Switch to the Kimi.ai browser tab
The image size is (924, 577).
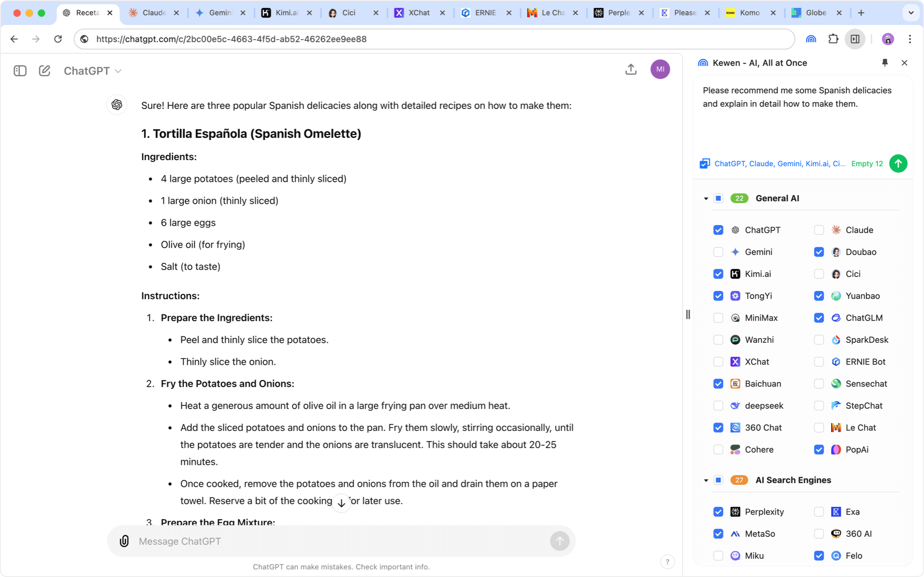pos(286,13)
